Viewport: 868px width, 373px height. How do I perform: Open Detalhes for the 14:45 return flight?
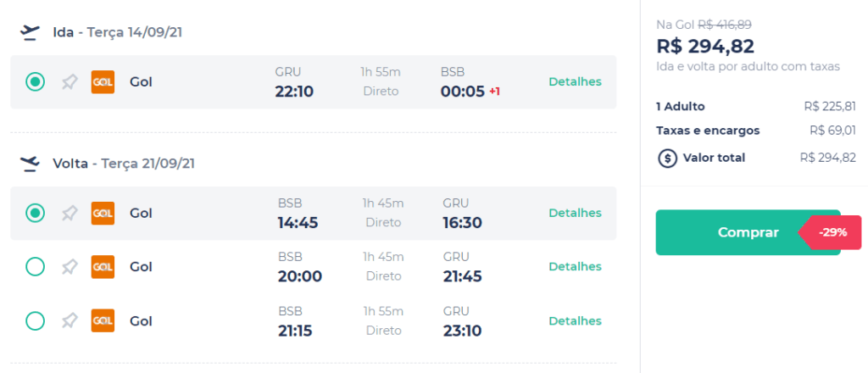pyautogui.click(x=576, y=213)
